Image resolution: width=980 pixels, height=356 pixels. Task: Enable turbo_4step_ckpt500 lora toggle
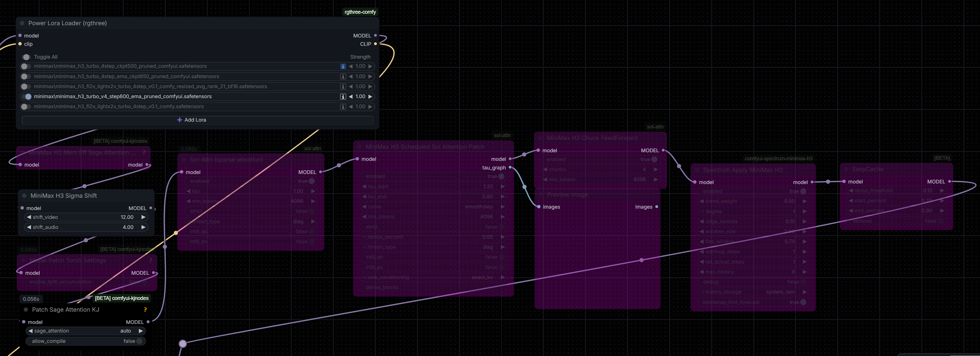(x=26, y=66)
